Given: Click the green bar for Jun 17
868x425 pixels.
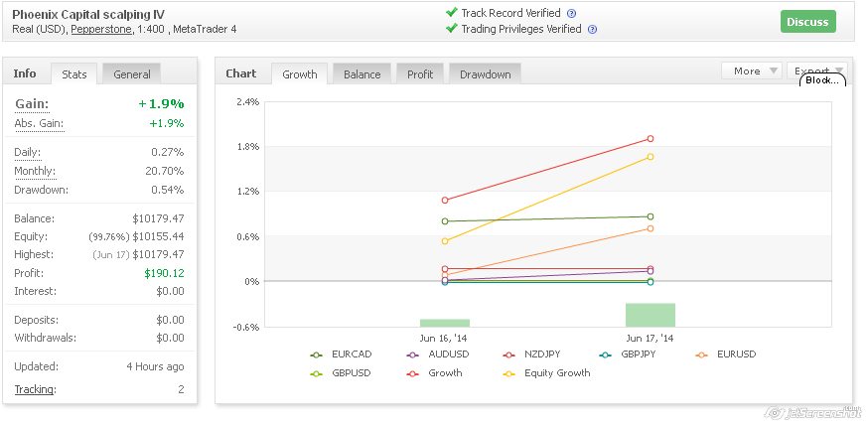Looking at the screenshot, I should 651,315.
